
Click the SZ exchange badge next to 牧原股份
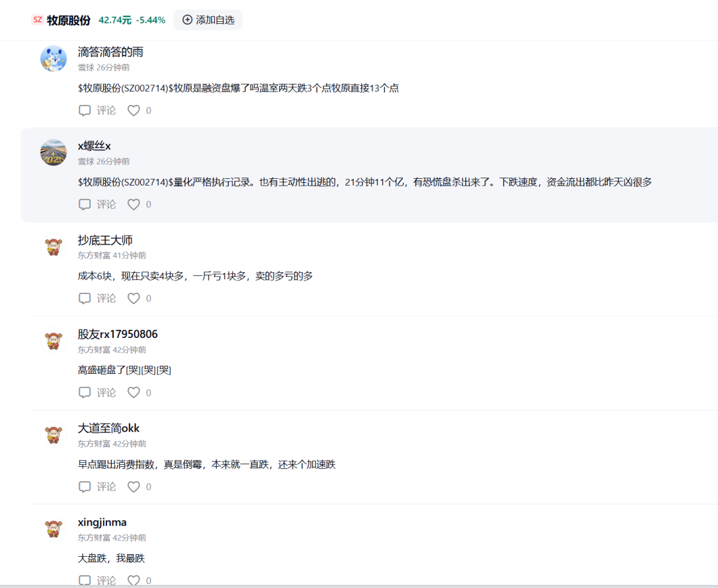coord(37,20)
